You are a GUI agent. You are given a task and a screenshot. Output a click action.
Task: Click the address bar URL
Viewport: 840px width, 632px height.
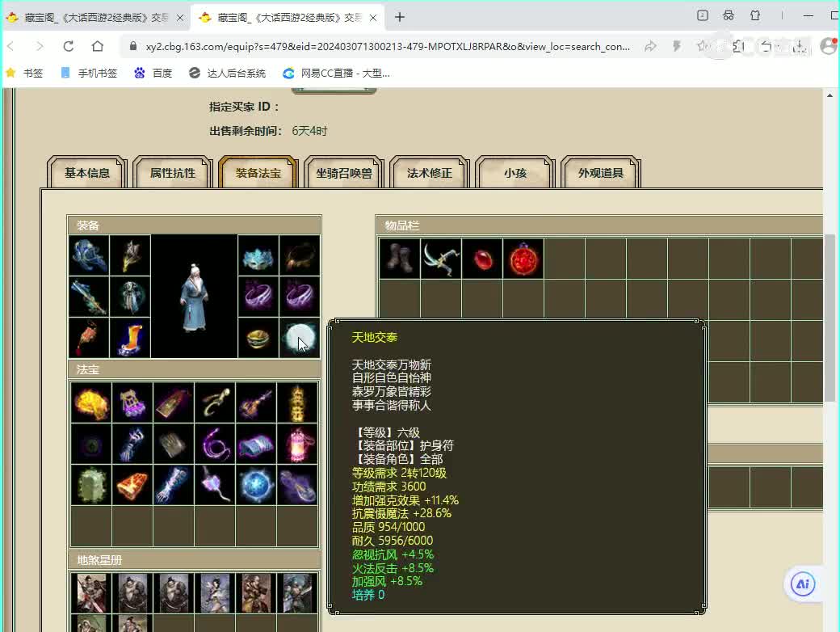coord(388,47)
